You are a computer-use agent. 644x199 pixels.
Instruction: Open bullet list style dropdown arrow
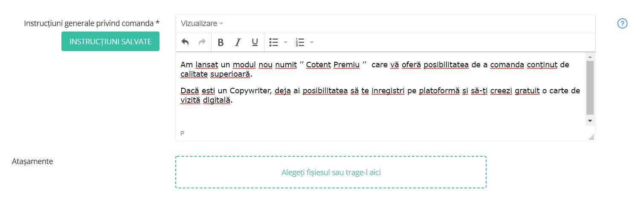286,42
